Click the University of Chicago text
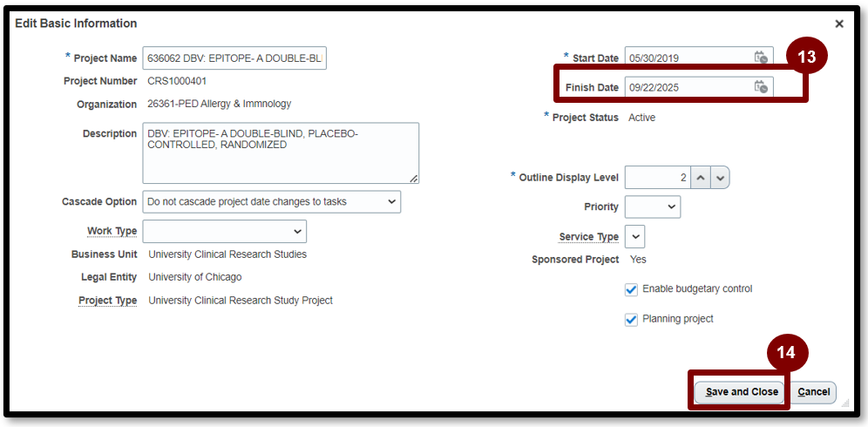Image resolution: width=868 pixels, height=427 pixels. tap(195, 277)
